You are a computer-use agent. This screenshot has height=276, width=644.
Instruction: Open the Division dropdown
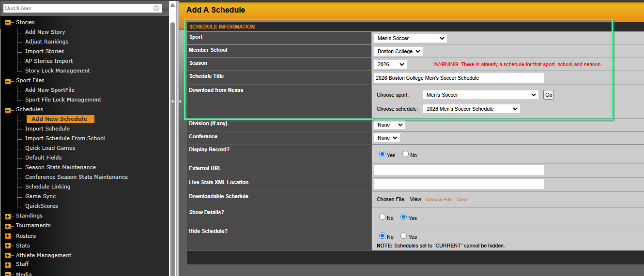point(389,125)
